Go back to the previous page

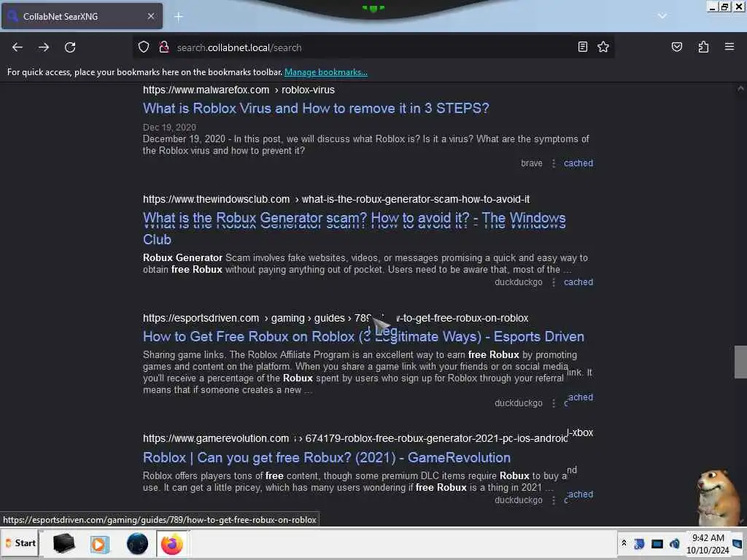pos(18,47)
